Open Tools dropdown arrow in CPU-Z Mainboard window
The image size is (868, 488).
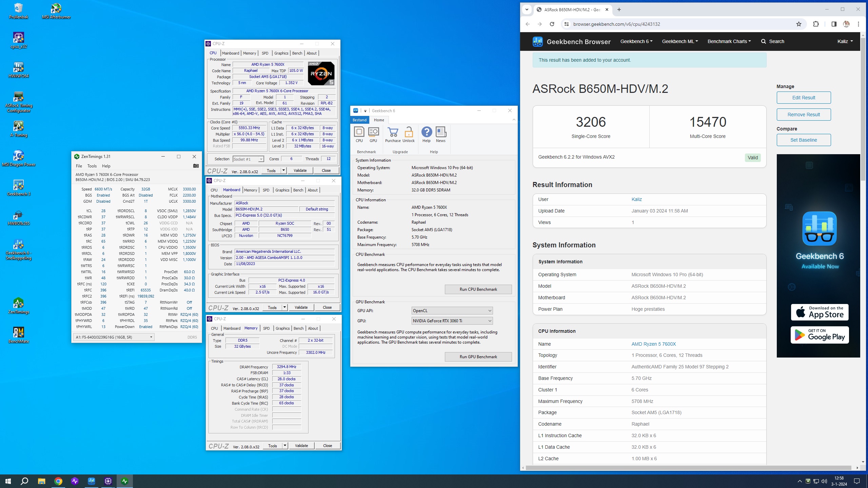(284, 307)
